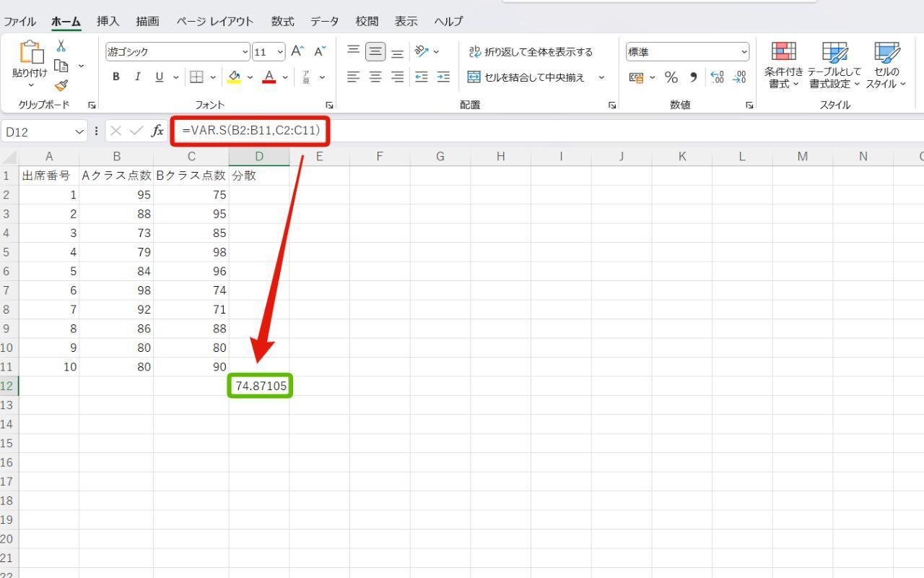The height and width of the screenshot is (578, 924).
Task: Switch to the 数式 tab
Action: click(x=282, y=21)
